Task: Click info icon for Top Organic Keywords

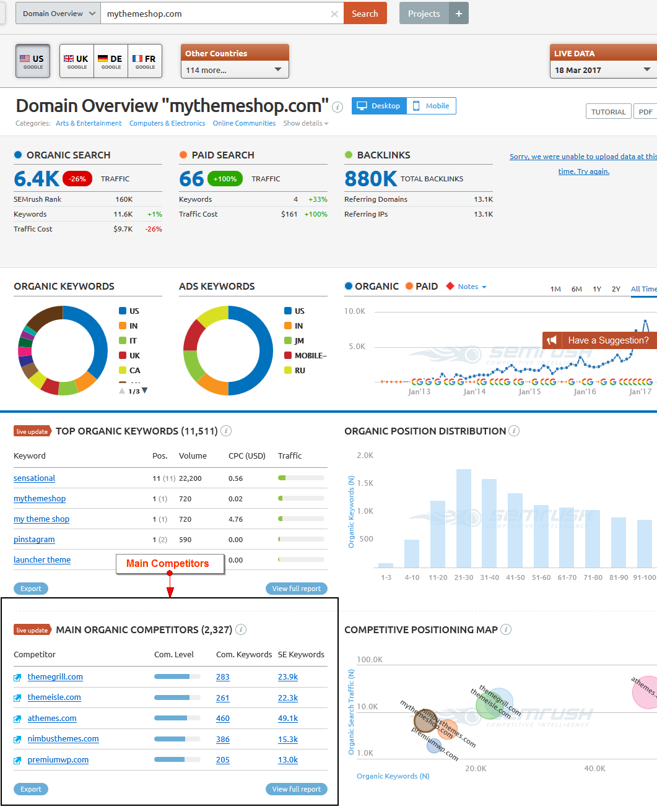Action: [226, 431]
